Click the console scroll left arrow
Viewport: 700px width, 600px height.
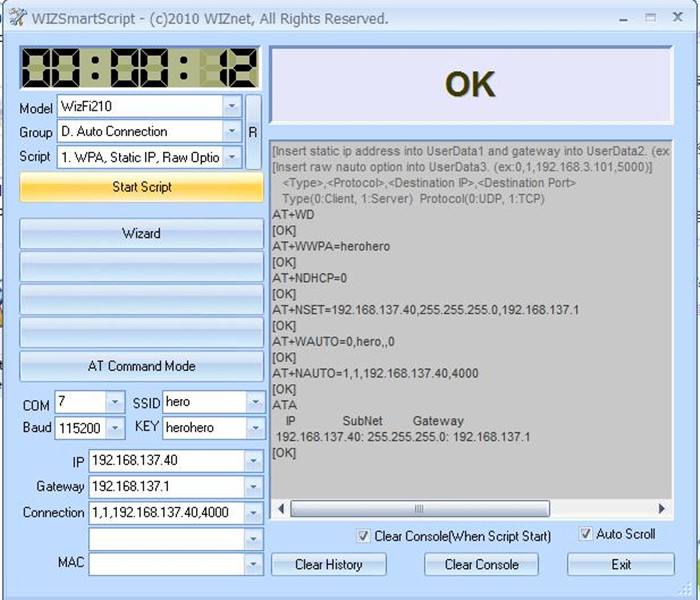pos(281,508)
